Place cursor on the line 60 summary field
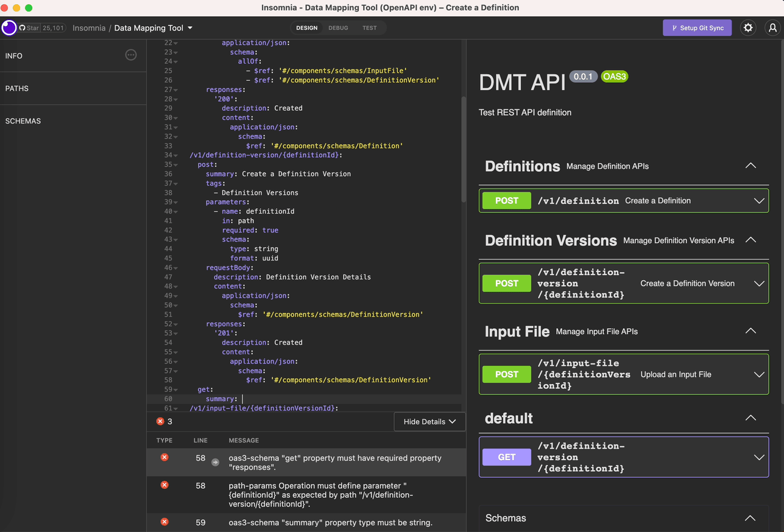This screenshot has width=784, height=532. tap(303, 399)
